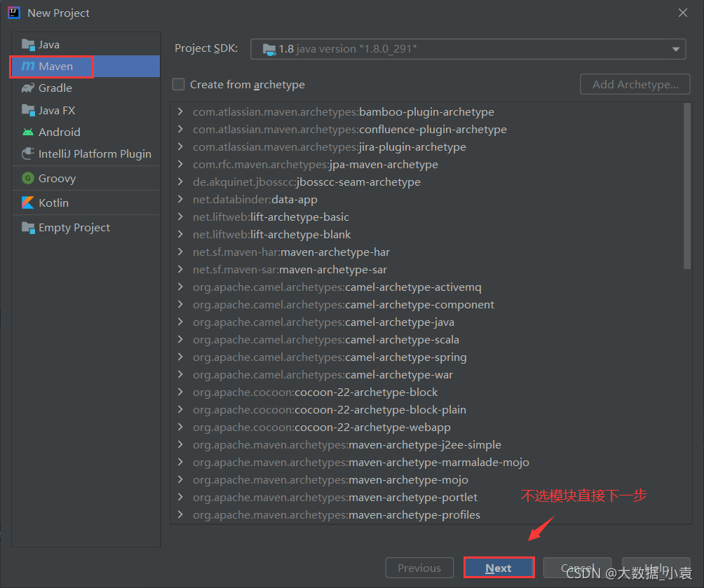Image resolution: width=704 pixels, height=588 pixels.
Task: Open the Project SDK dropdown arrow
Action: (x=676, y=49)
